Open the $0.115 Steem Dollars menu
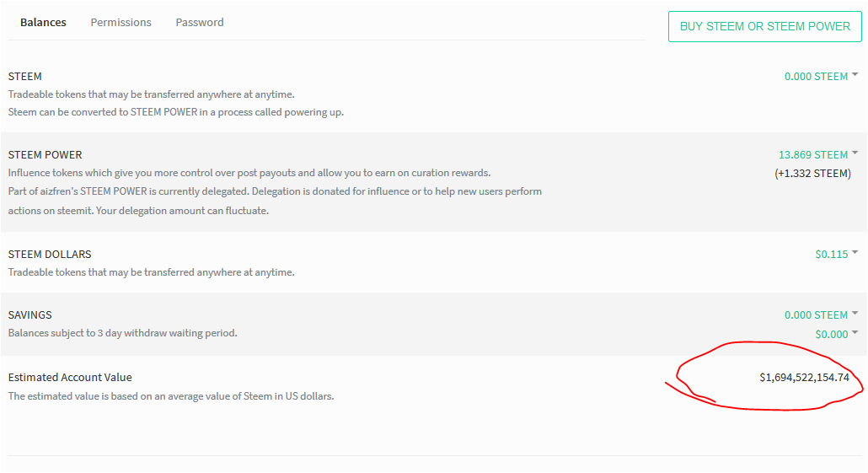Image resolution: width=868 pixels, height=473 pixels. pos(831,254)
